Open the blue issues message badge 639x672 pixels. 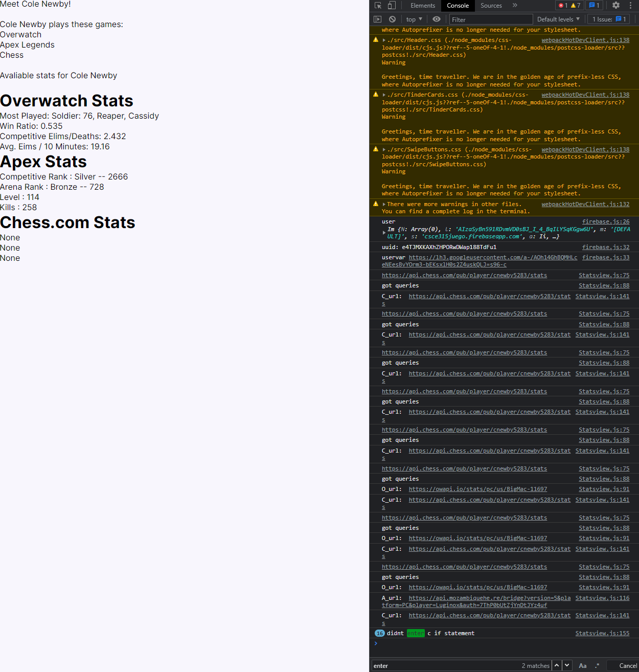pyautogui.click(x=595, y=6)
